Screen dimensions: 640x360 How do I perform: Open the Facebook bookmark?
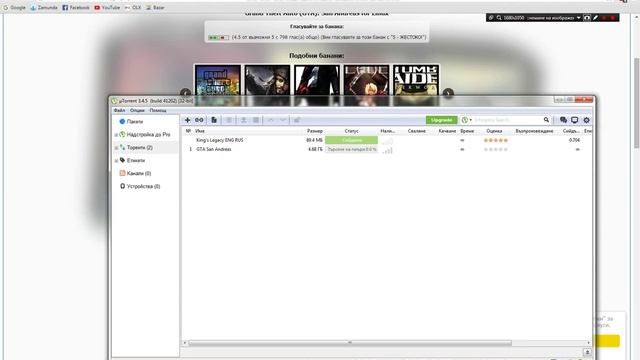pos(76,7)
